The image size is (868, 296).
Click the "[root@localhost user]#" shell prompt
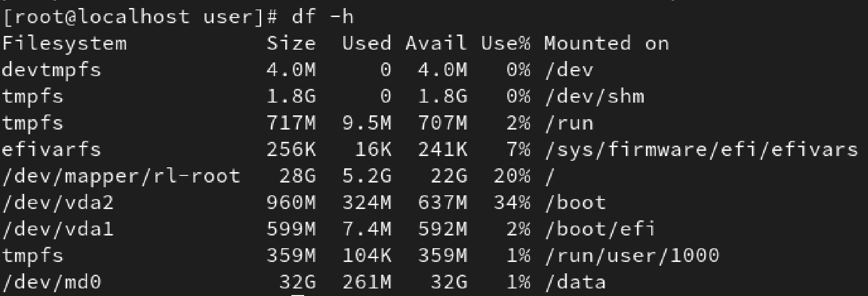point(140,17)
